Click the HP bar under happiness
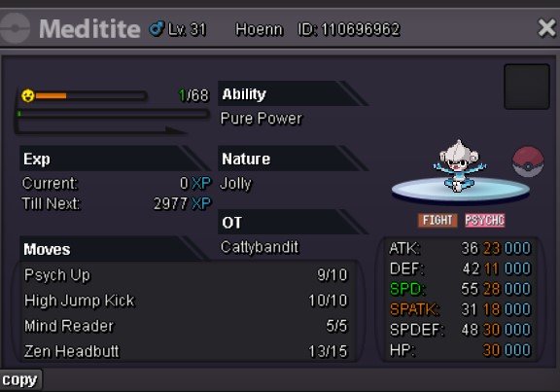This screenshot has height=392, width=560. (113, 114)
